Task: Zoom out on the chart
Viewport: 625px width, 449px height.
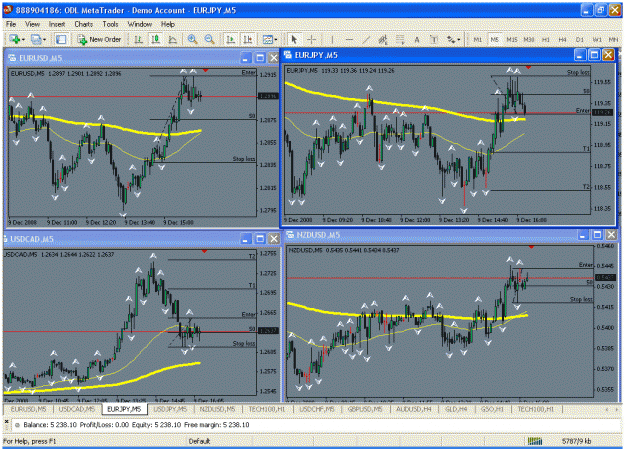Action: (x=209, y=39)
